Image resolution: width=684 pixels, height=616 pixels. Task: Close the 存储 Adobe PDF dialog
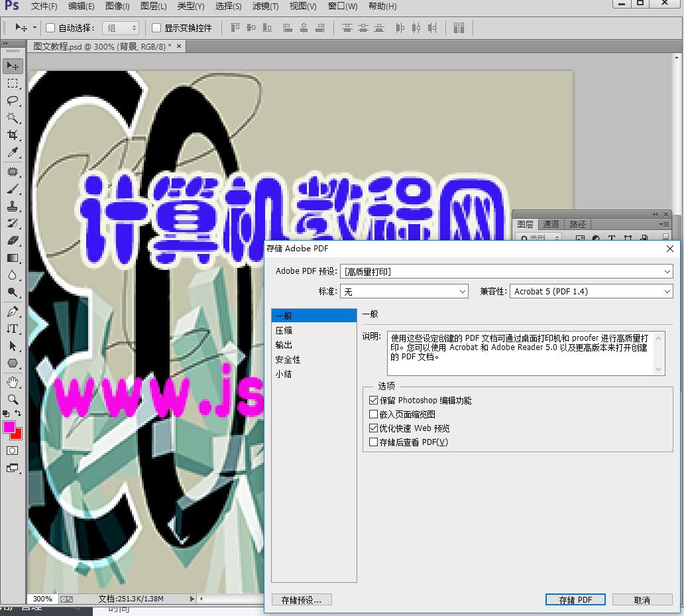pyautogui.click(x=670, y=249)
